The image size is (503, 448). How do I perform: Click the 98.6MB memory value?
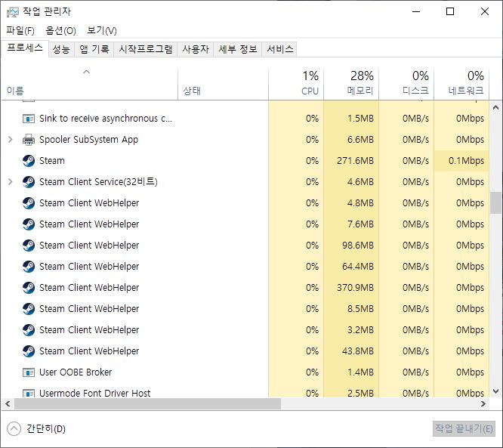coord(358,246)
